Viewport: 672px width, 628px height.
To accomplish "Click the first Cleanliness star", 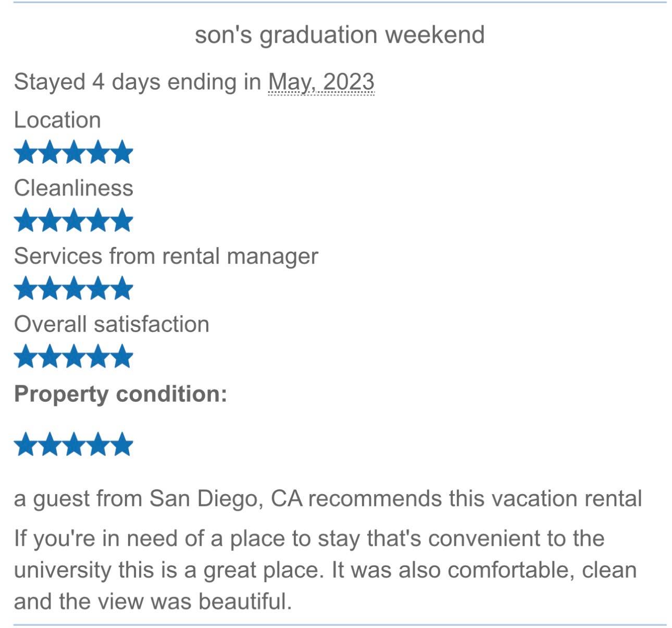I will tap(25, 220).
